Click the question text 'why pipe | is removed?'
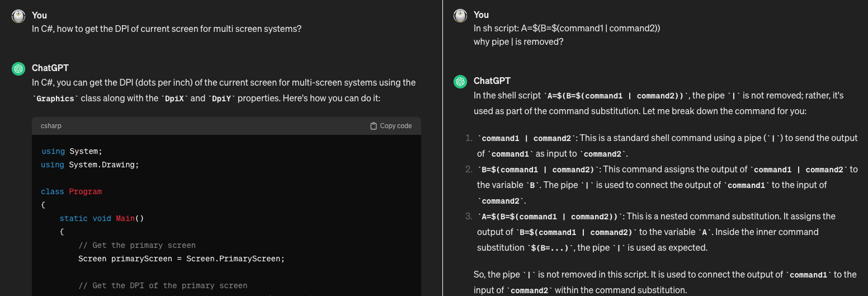 (x=518, y=41)
